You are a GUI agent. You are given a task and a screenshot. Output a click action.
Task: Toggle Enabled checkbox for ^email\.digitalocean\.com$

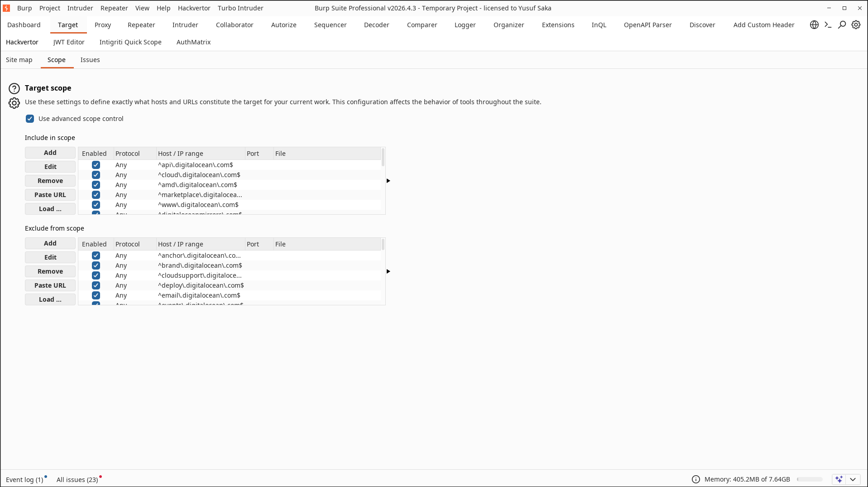point(96,295)
